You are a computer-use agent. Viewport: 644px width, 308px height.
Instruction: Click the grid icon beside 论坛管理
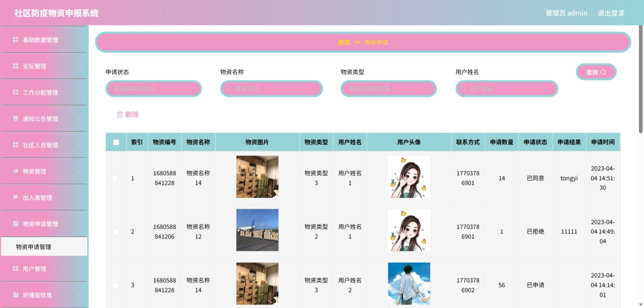(x=15, y=66)
